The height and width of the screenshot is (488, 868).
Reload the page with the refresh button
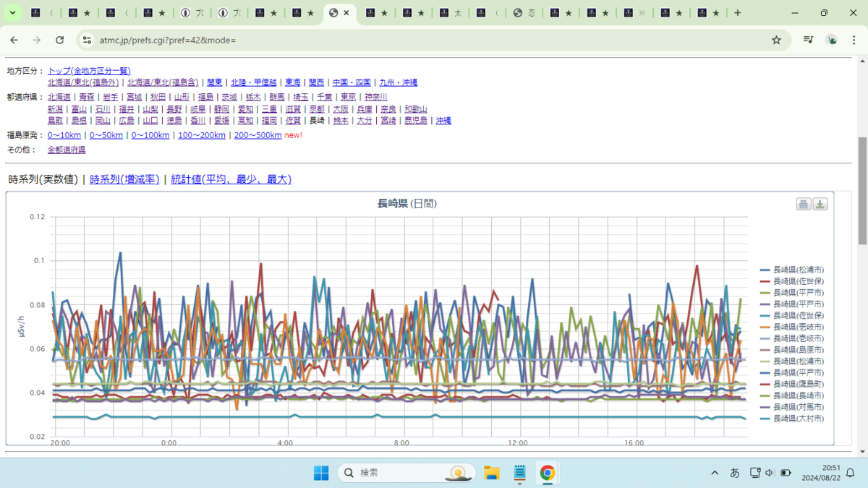pyautogui.click(x=60, y=40)
